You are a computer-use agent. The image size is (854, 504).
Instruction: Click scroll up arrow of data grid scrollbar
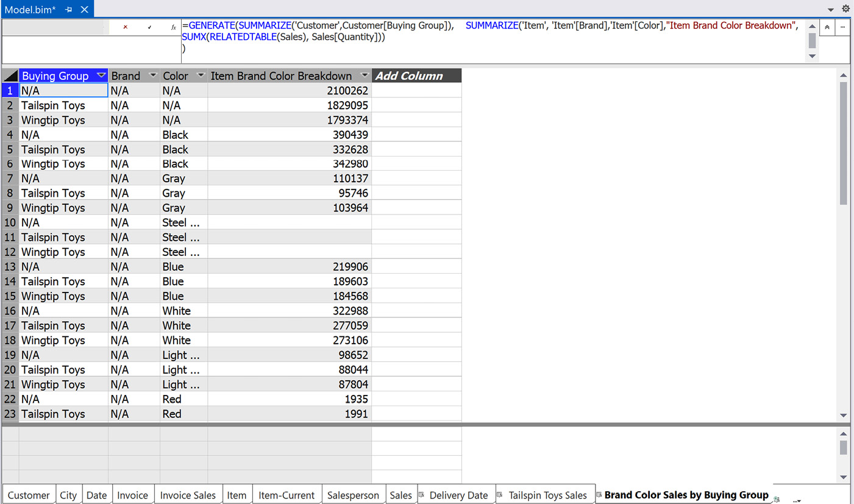click(x=844, y=75)
